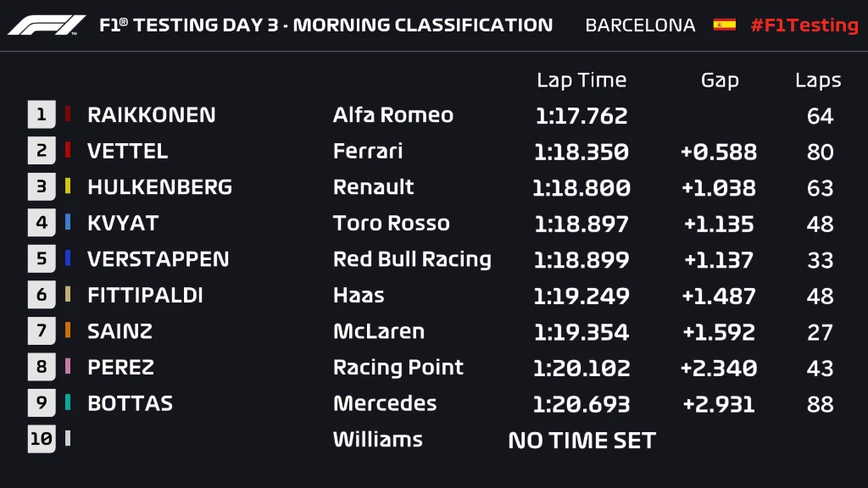Click the Gap column header
Viewport: 868px width, 488px height.
tap(720, 80)
